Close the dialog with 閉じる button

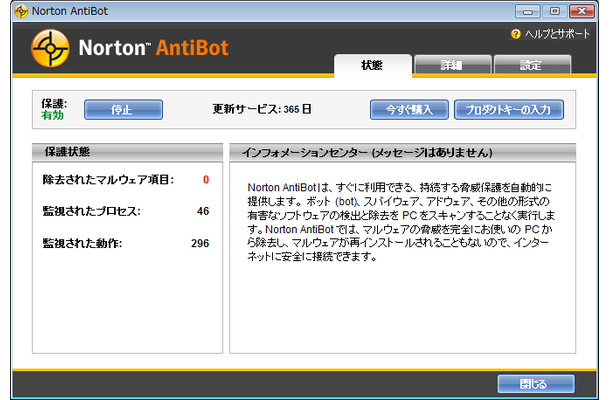536,384
